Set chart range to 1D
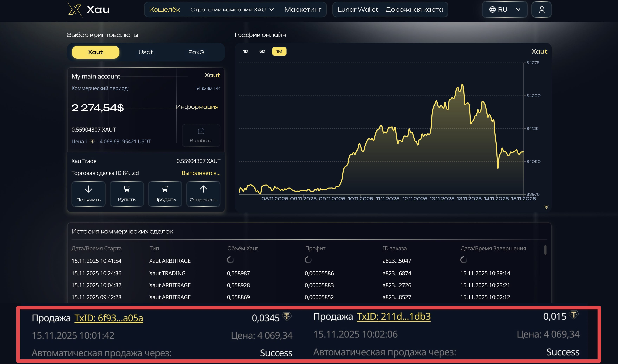This screenshot has width=618, height=364. [245, 51]
